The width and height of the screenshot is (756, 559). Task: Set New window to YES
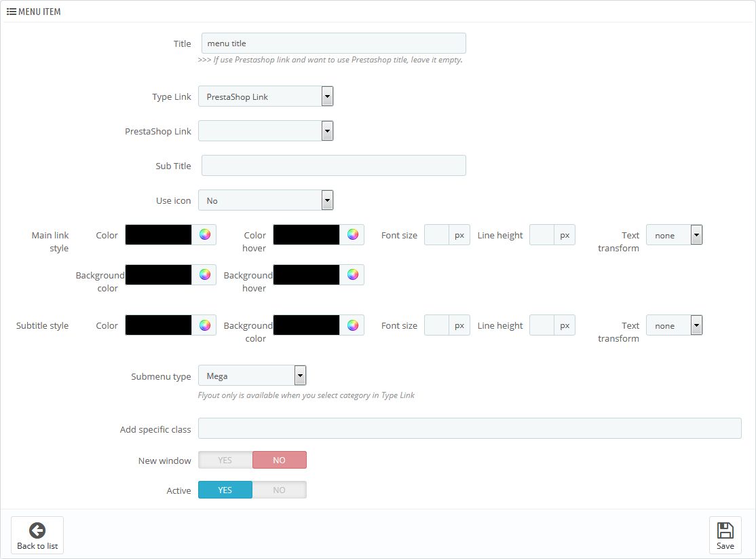(x=225, y=461)
